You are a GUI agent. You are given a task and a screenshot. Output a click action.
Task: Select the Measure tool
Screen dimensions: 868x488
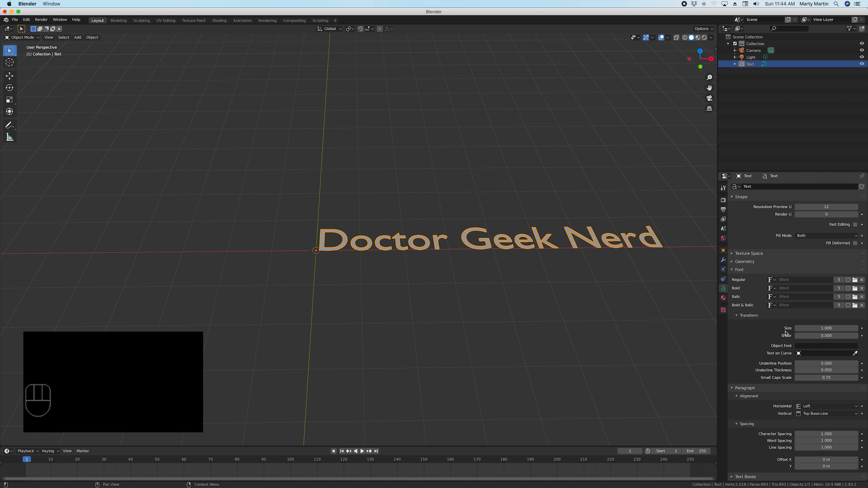tap(9, 137)
